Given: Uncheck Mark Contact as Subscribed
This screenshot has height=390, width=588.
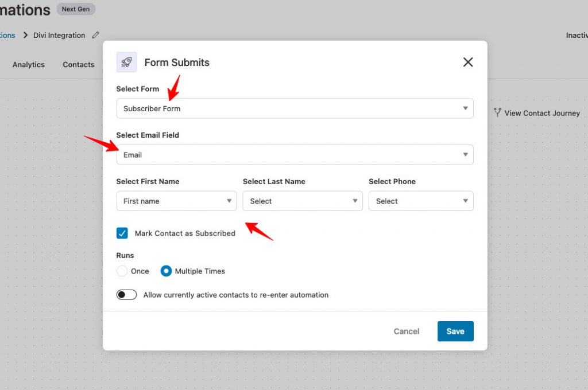Looking at the screenshot, I should click(122, 233).
